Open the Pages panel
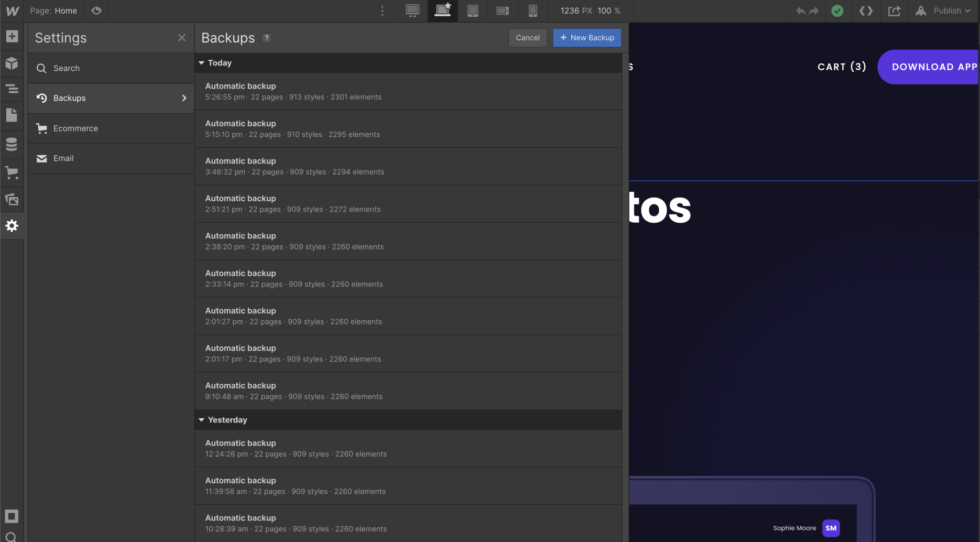The height and width of the screenshot is (542, 980). [x=12, y=115]
